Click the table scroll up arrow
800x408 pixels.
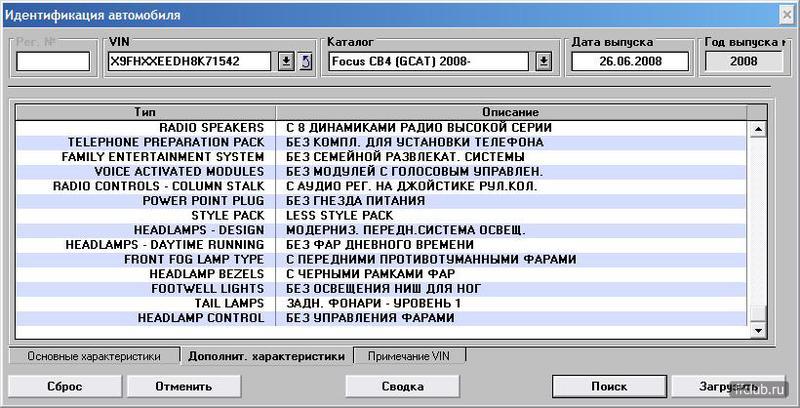(758, 129)
